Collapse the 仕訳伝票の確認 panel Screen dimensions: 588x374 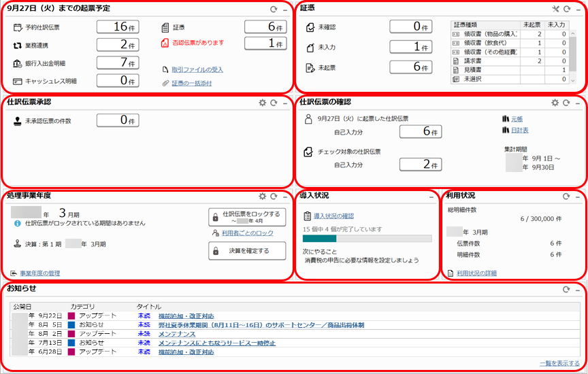(x=578, y=103)
